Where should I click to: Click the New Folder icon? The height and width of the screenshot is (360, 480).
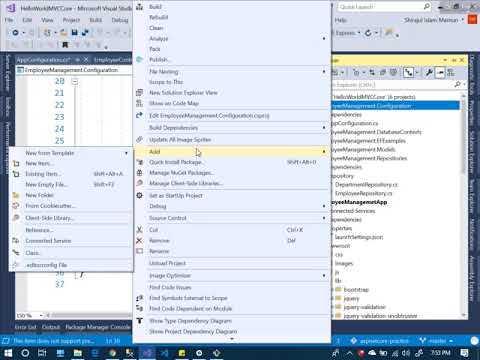[x=16, y=195]
